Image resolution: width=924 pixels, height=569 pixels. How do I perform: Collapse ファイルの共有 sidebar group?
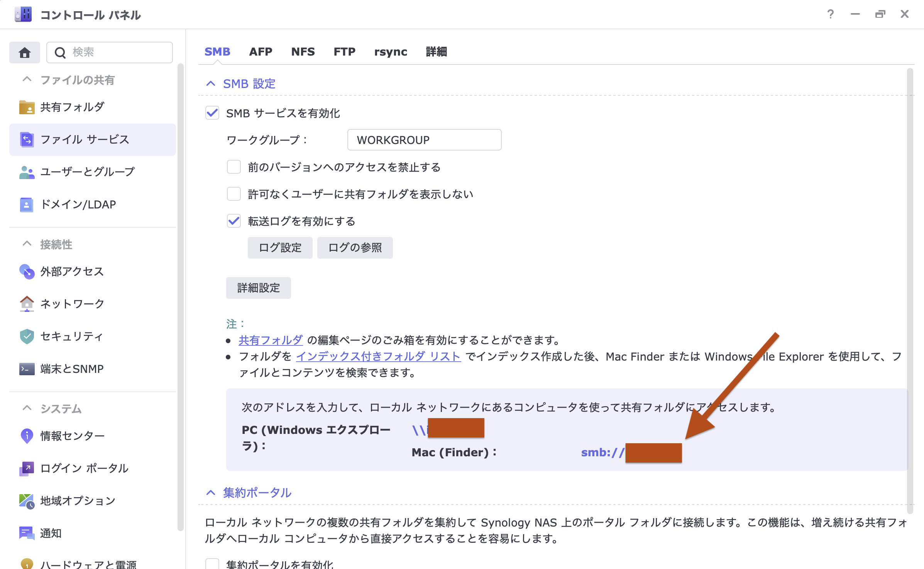point(27,80)
